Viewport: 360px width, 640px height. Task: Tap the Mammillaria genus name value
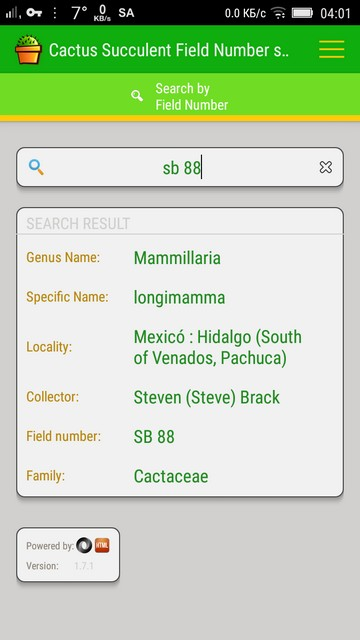click(x=177, y=258)
